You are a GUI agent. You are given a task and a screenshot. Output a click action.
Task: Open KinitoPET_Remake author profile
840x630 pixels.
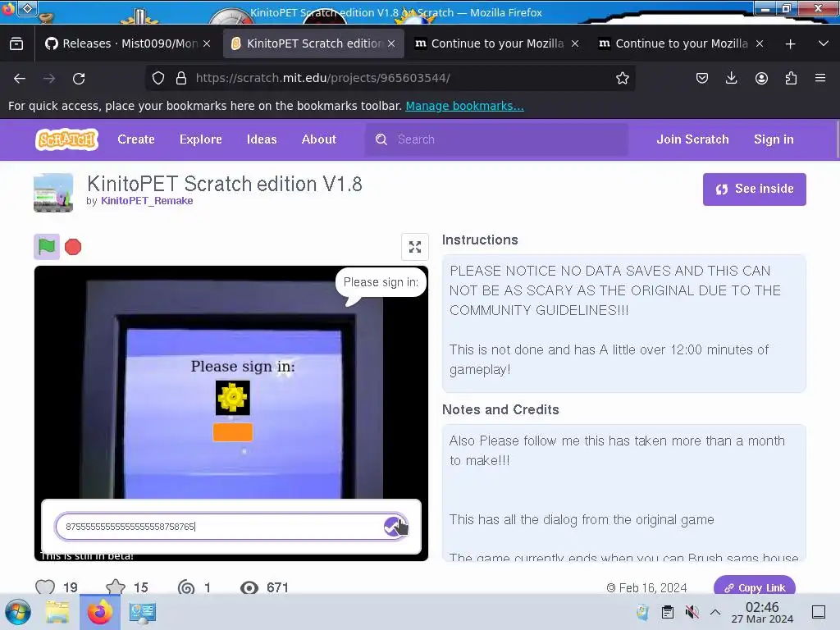[147, 201]
